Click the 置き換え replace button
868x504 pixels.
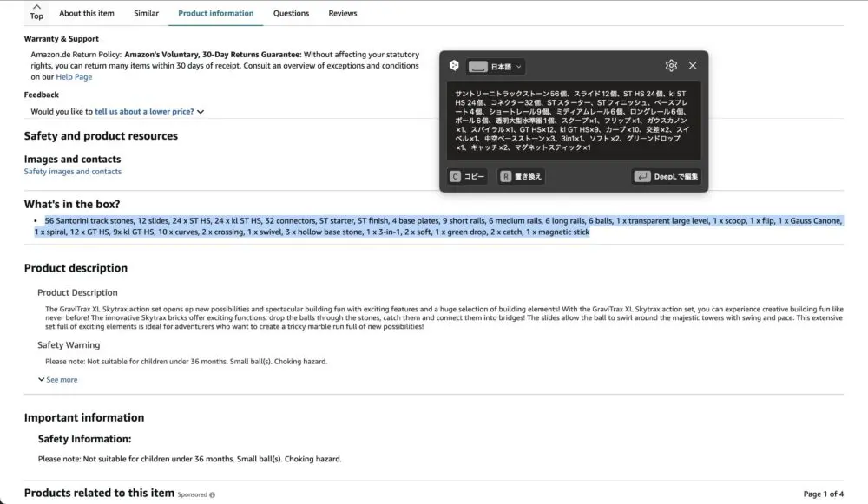pos(521,176)
